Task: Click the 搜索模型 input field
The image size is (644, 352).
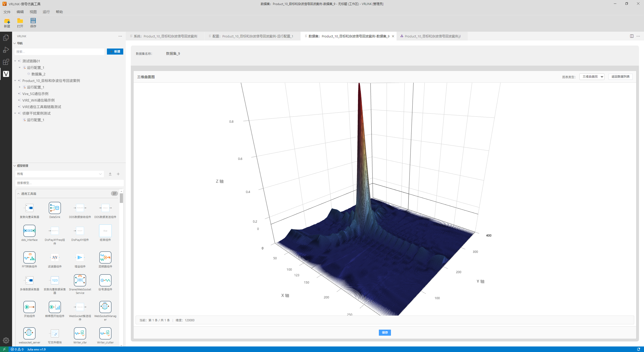Action: (x=69, y=183)
